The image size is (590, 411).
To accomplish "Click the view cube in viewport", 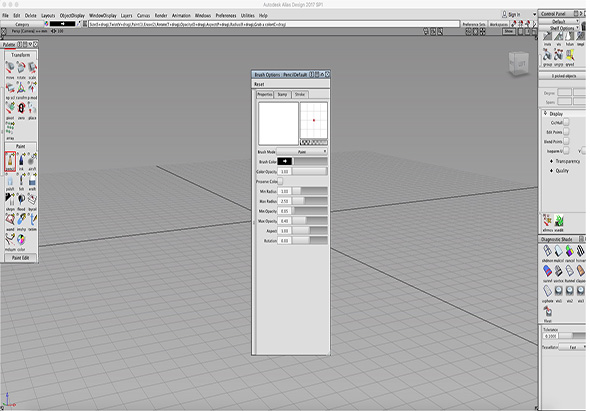I will point(519,63).
